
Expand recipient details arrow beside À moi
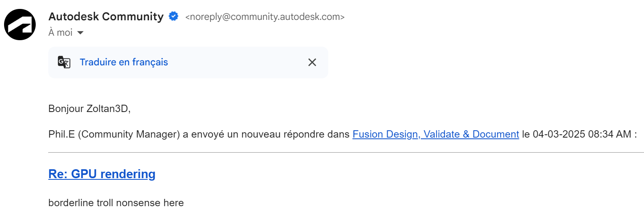[x=80, y=33]
